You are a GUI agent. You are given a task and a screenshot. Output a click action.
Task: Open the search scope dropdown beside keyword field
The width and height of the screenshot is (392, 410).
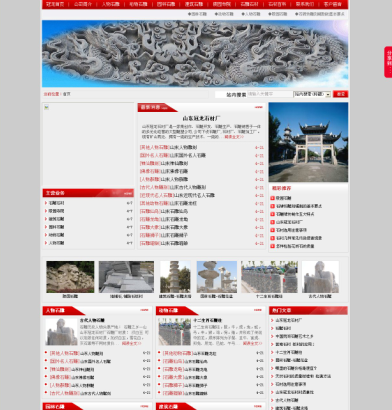pos(312,94)
